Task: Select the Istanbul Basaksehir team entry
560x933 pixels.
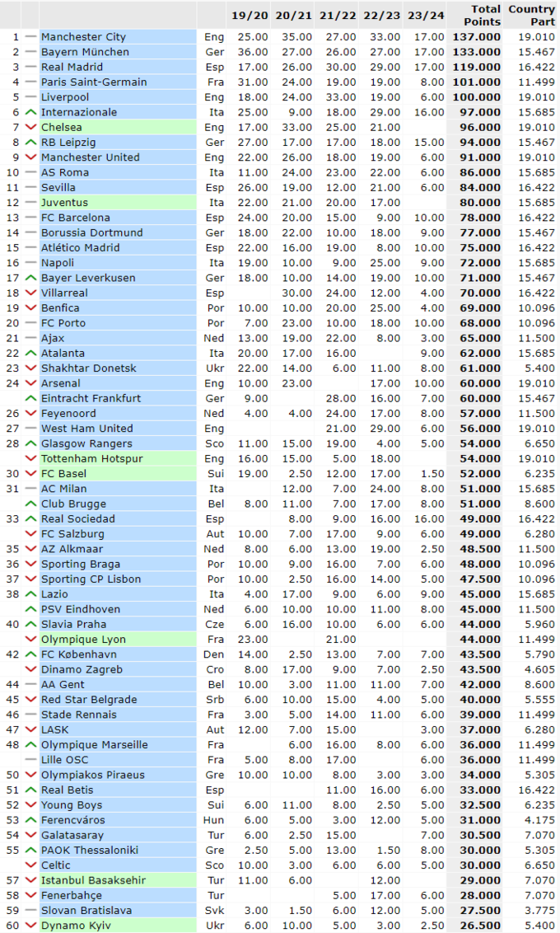Action: pyautogui.click(x=93, y=880)
